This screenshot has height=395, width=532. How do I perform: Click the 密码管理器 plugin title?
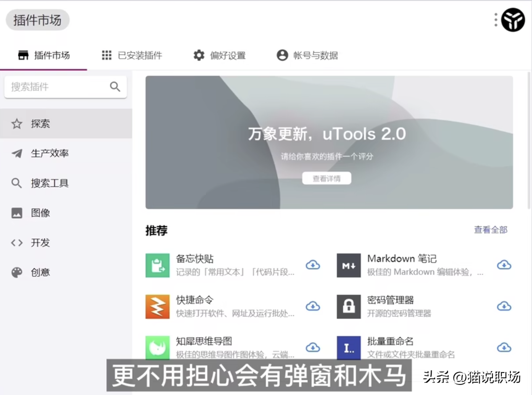391,300
